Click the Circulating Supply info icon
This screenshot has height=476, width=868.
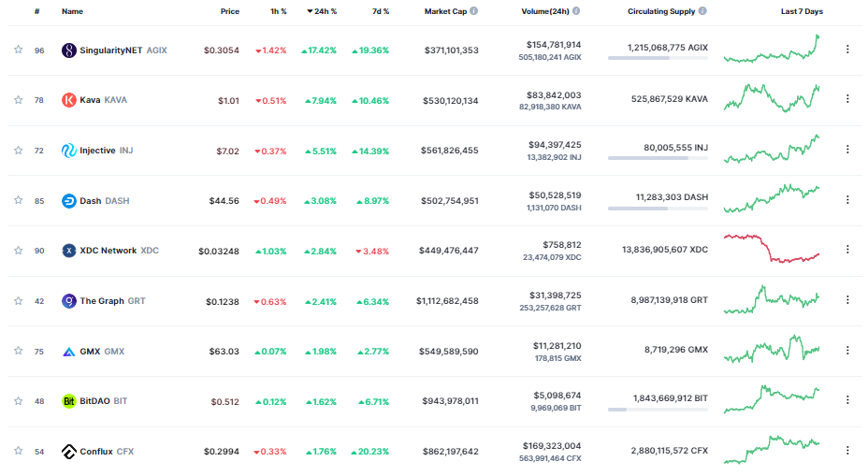702,11
